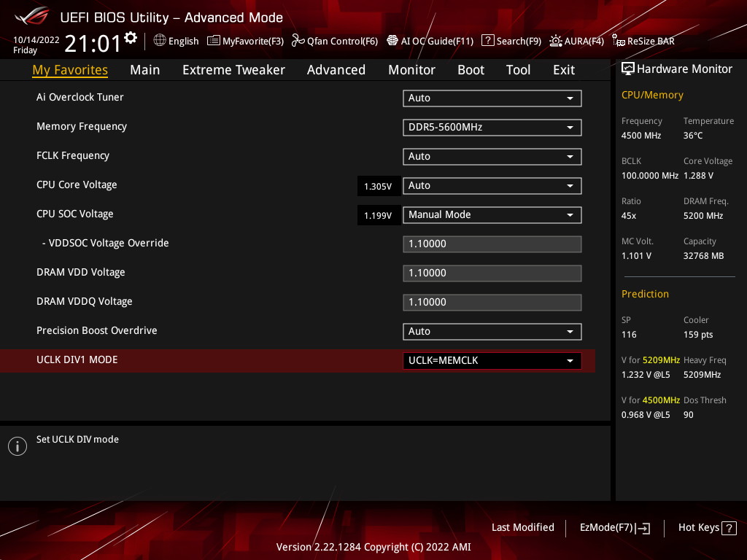Click the Hardware Monitor display icon
The width and height of the screenshot is (747, 560).
pos(628,69)
